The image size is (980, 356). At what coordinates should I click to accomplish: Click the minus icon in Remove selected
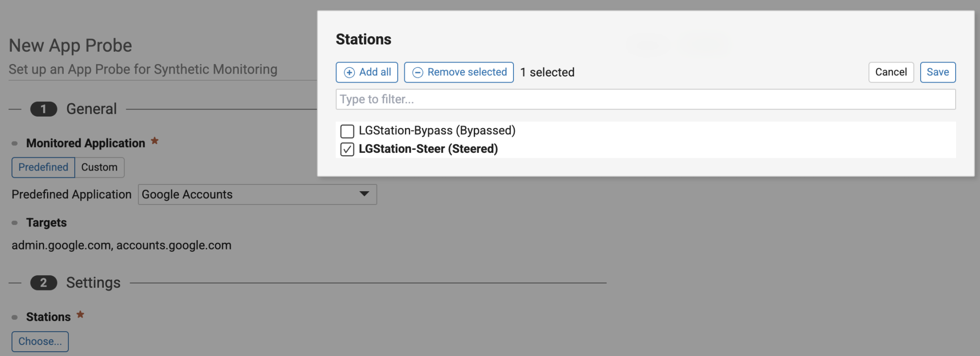(418, 73)
